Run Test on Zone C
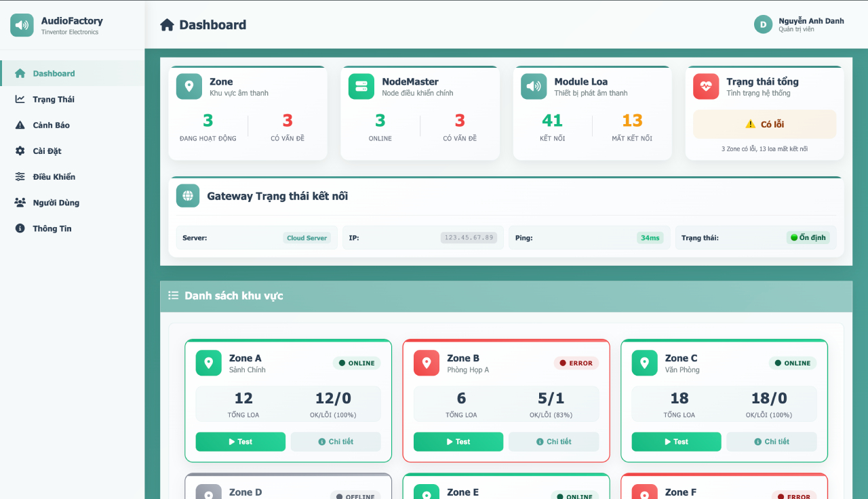 [x=676, y=441]
